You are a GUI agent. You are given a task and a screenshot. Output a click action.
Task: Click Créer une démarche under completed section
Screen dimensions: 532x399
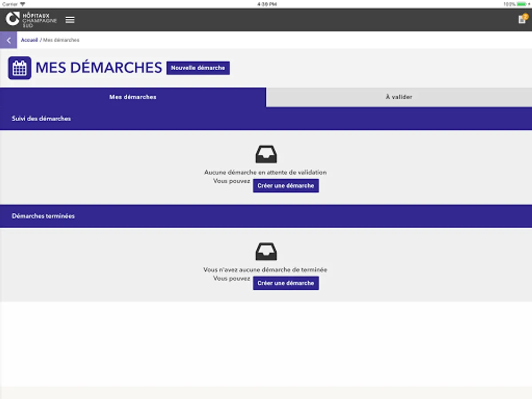tap(286, 283)
